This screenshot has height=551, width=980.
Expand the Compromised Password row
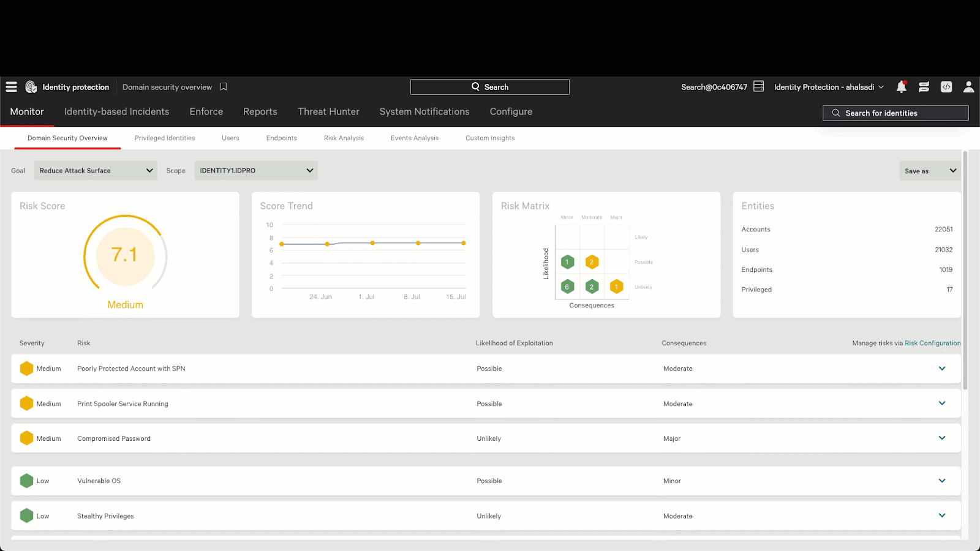tap(942, 438)
